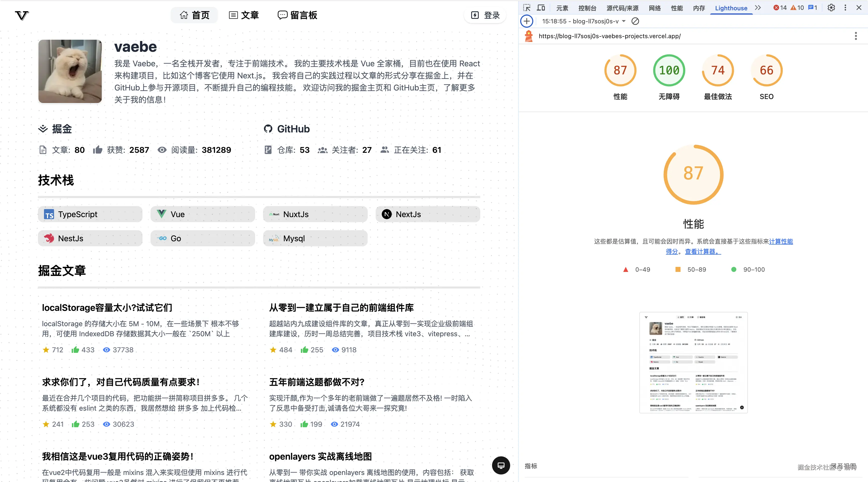Switch to the 控制台 DevTools tab

[587, 8]
